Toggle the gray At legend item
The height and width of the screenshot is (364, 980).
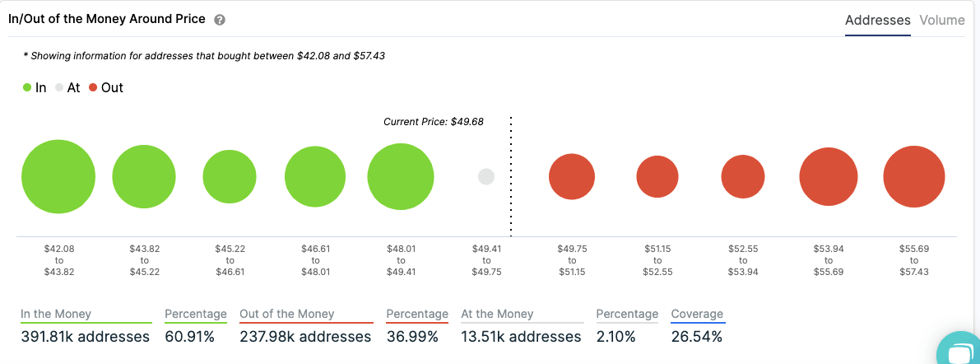click(67, 87)
